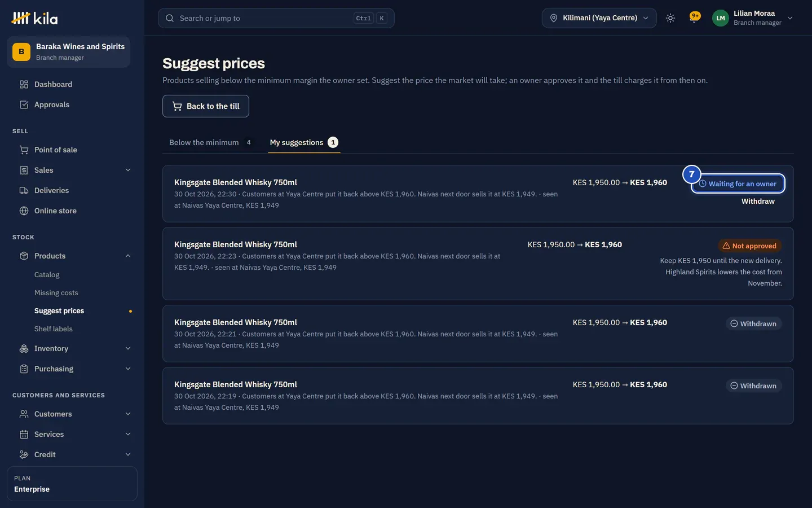Click the Online store globe icon
Viewport: 812px width, 508px height.
tap(24, 211)
